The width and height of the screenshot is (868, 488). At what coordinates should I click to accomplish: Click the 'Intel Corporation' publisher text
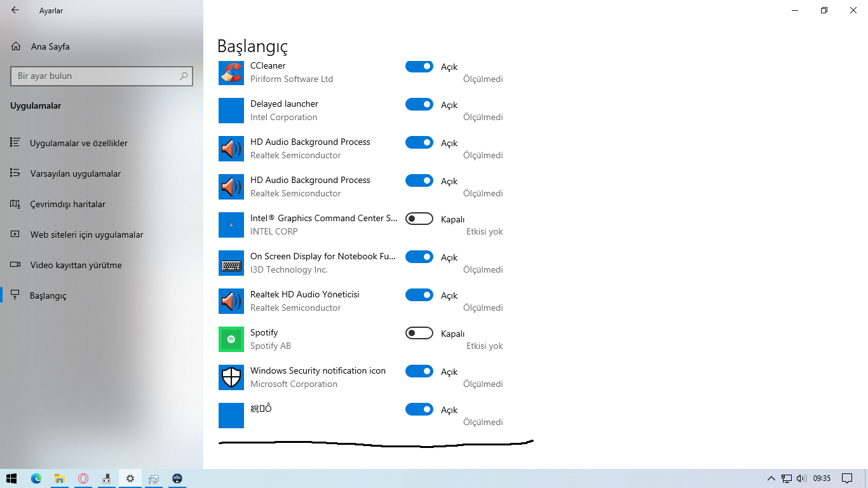(x=283, y=117)
